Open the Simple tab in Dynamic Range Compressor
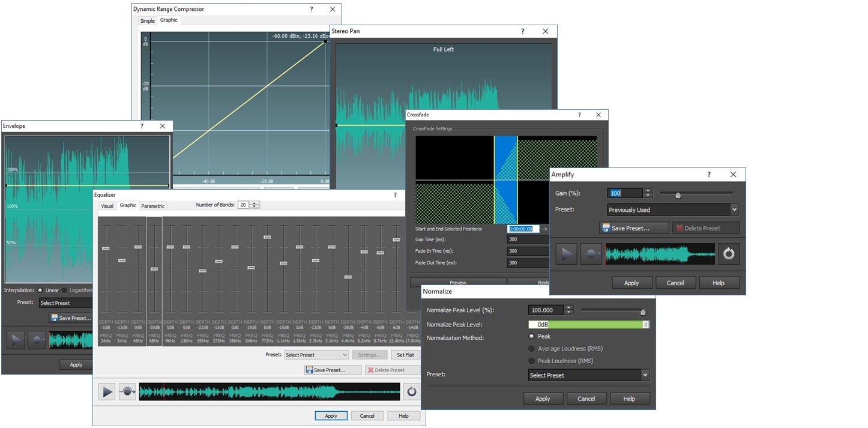 point(146,20)
